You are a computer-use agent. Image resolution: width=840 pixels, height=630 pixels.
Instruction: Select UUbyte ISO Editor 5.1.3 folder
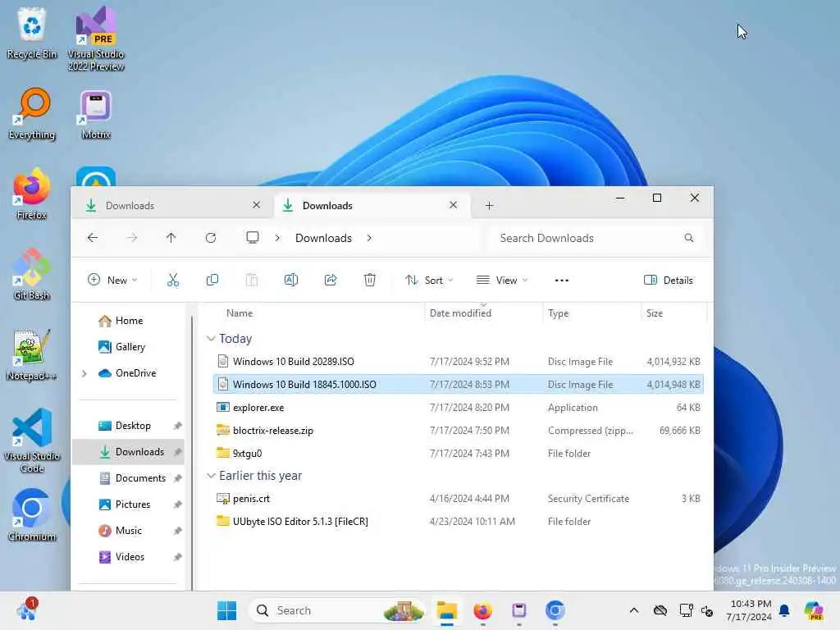458,522
